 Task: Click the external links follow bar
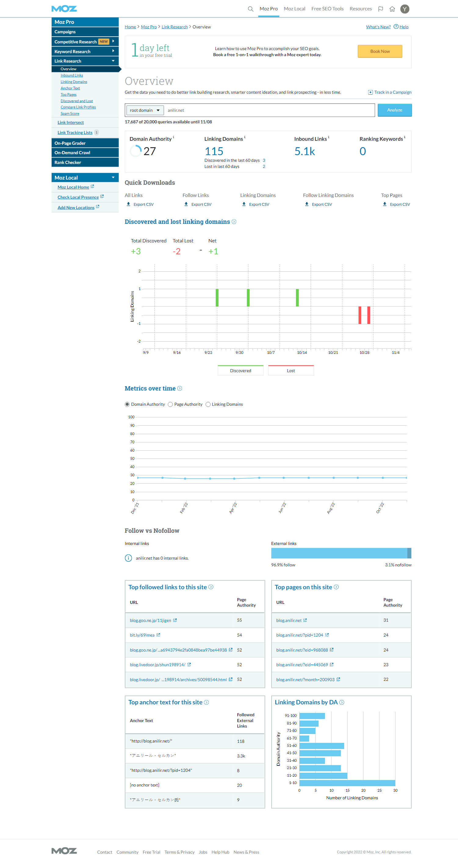[x=339, y=553]
